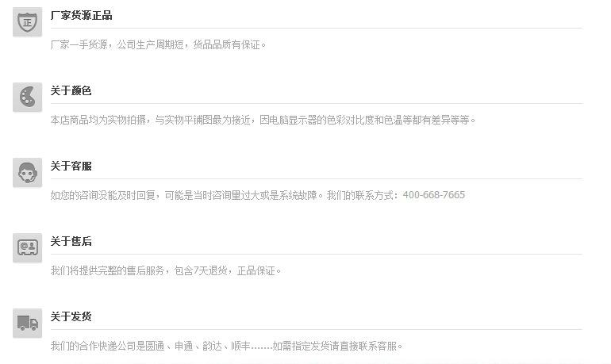
Task: Click the customer service headset icon
Action: pos(27,172)
